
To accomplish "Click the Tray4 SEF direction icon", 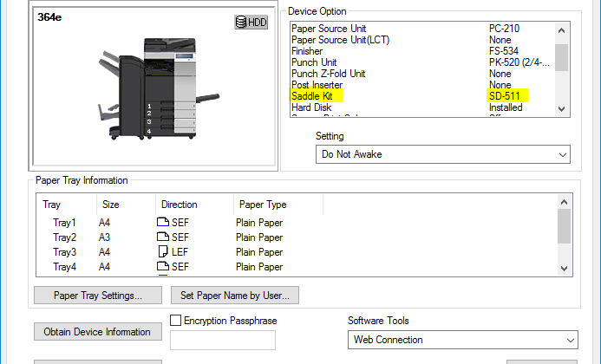I will click(x=163, y=267).
